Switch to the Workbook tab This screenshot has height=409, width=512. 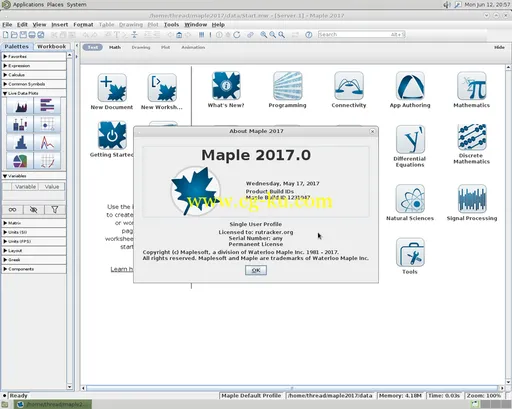(x=51, y=46)
